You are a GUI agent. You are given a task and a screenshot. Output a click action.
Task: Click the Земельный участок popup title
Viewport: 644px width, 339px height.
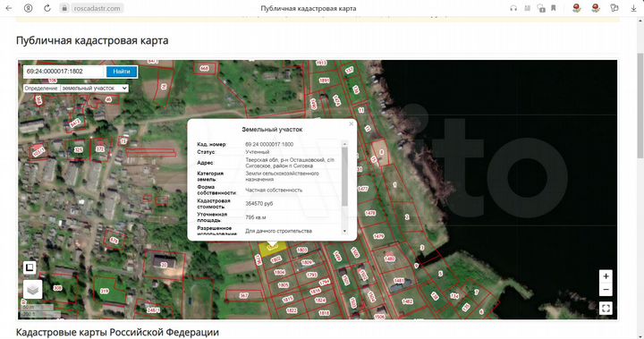[x=272, y=130]
